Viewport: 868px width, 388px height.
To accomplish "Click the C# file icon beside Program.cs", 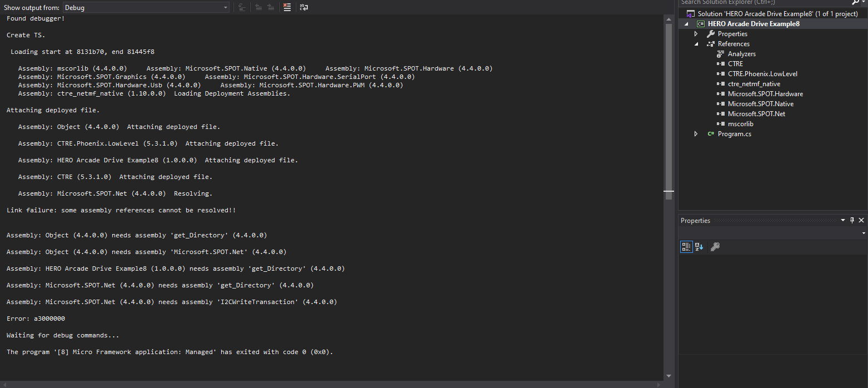I will click(711, 134).
